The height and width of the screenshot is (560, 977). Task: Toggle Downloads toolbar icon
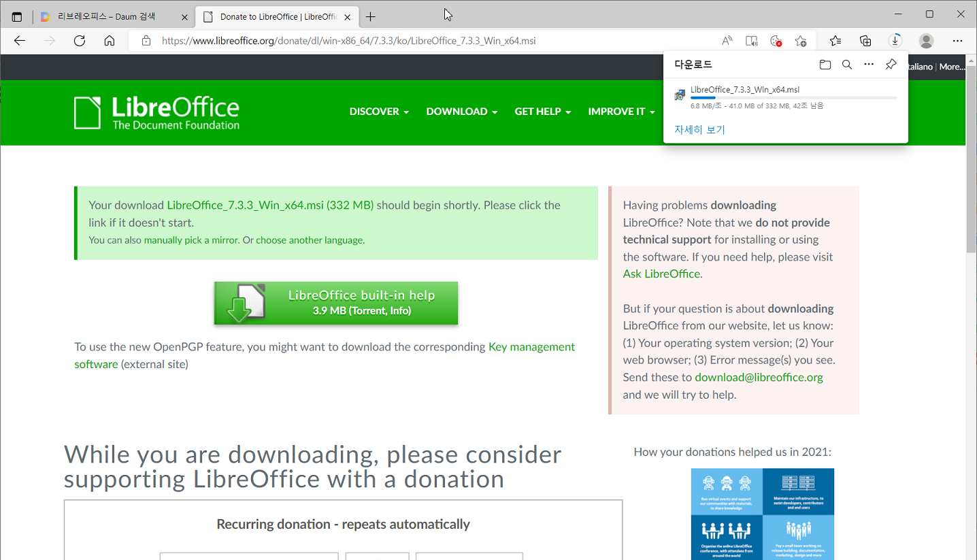pos(896,41)
